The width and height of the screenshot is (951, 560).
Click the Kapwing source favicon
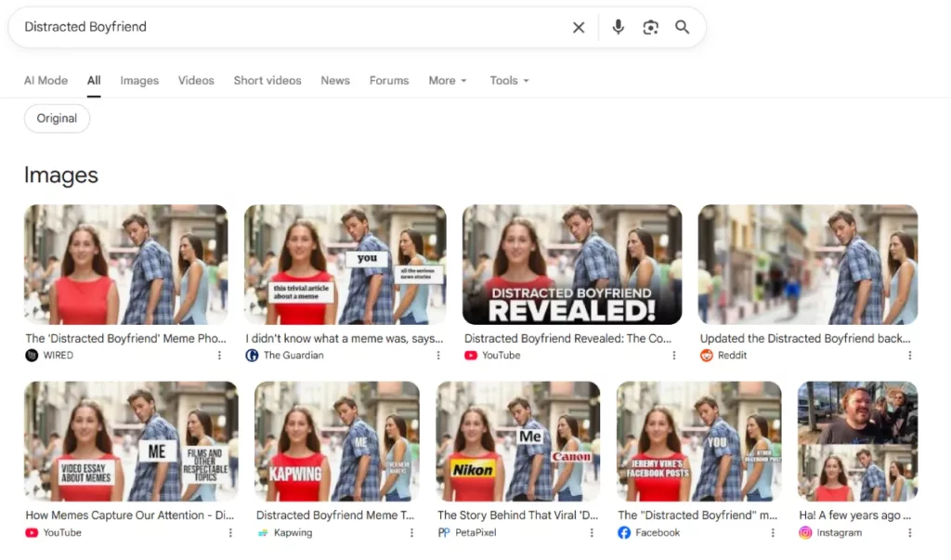(263, 533)
